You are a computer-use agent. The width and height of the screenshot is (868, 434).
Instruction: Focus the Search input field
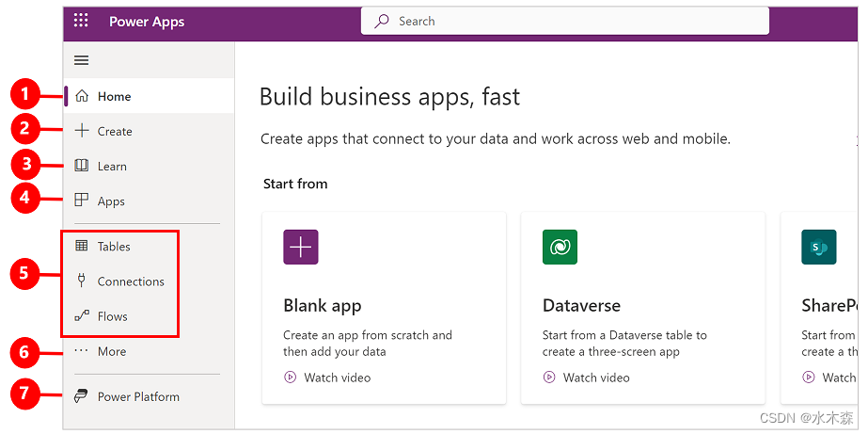(564, 21)
